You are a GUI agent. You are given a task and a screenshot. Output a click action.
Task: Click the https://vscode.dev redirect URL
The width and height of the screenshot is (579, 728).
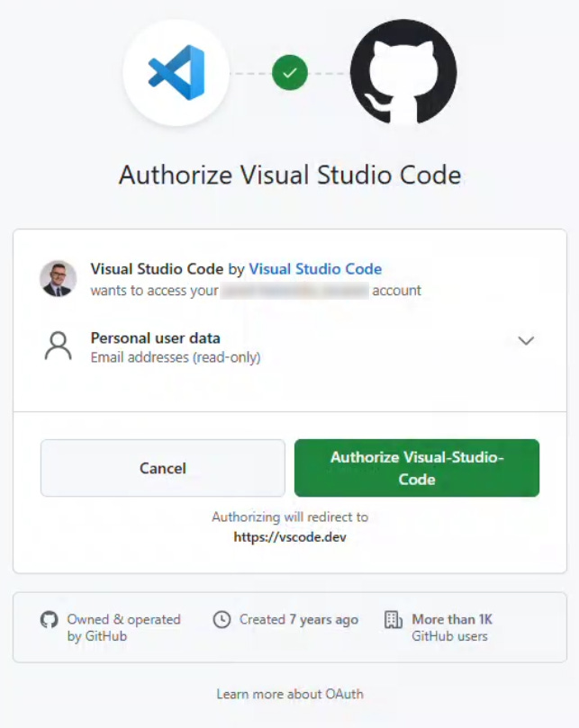click(290, 537)
